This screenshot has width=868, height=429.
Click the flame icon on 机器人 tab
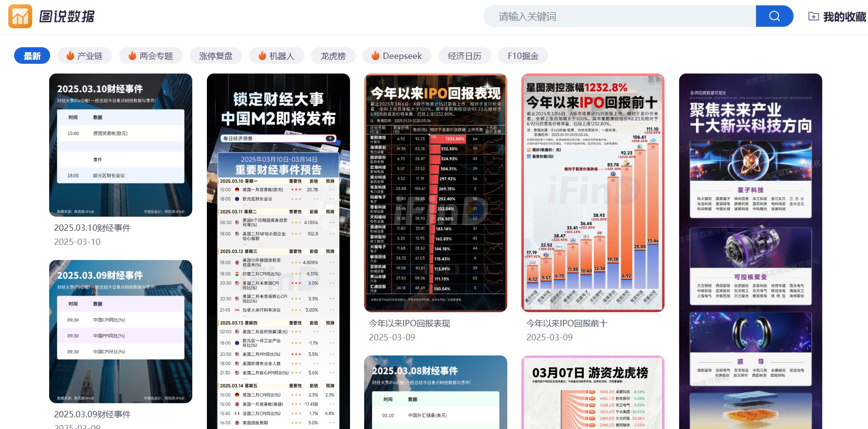point(262,56)
